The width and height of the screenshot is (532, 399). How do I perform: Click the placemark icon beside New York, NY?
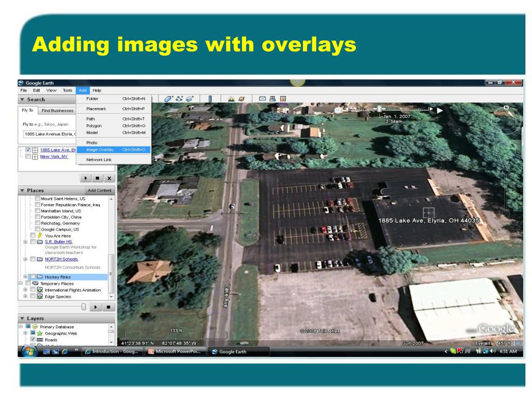pos(35,156)
